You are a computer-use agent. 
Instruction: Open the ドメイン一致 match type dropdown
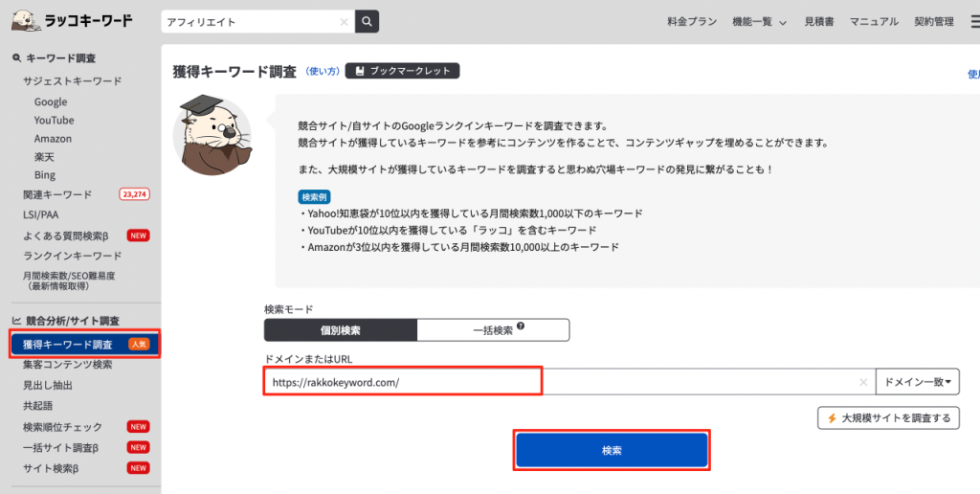click(918, 382)
